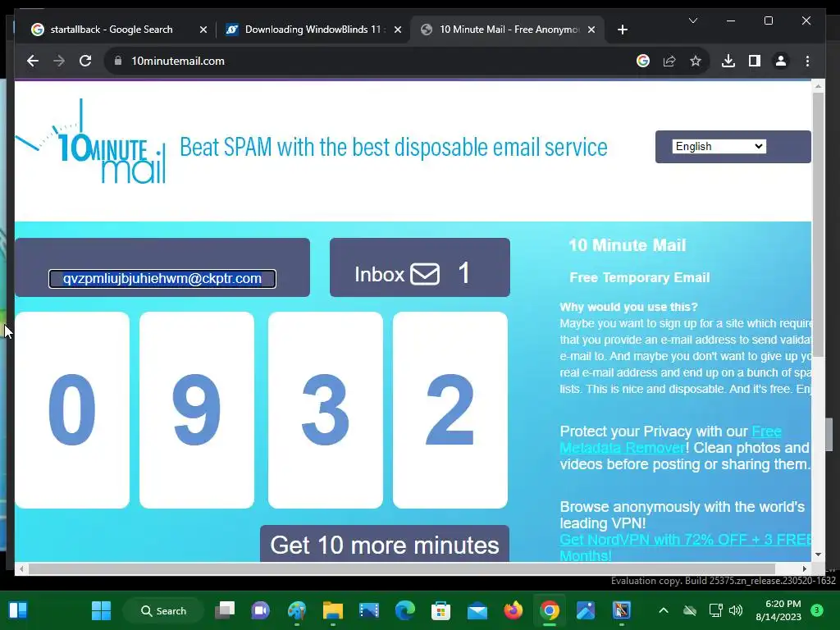This screenshot has height=630, width=840.
Task: Open the Inbox with 1 message
Action: pyautogui.click(x=419, y=267)
